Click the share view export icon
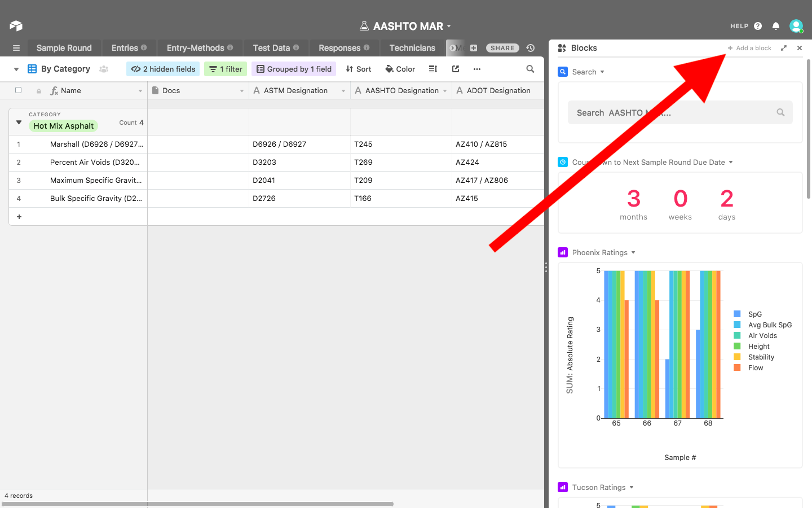The height and width of the screenshot is (508, 812). pos(456,69)
